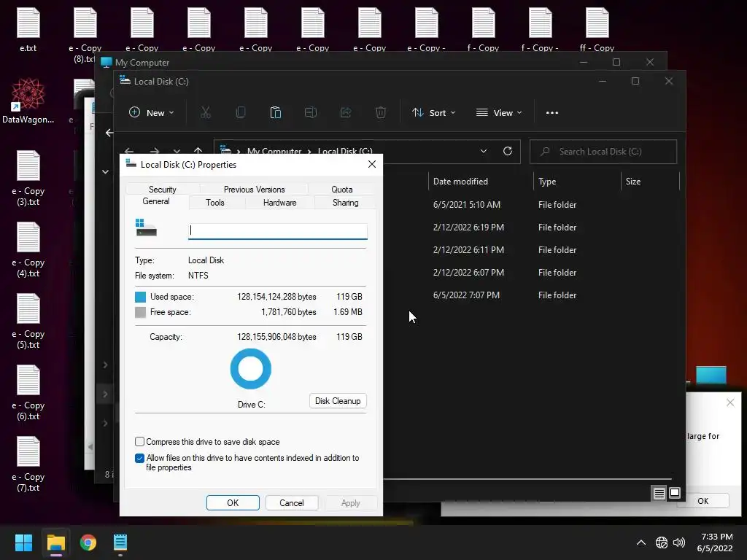
Task: Click back arrow in My Computer window
Action: point(109,133)
